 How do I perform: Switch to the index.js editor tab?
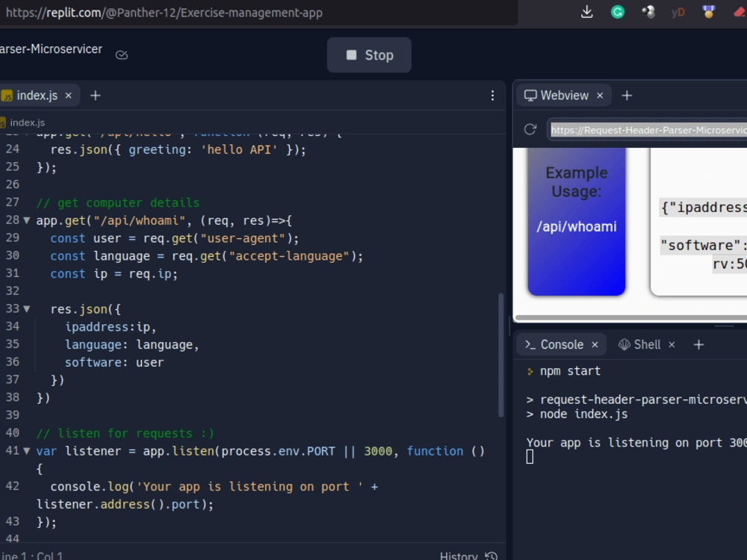pos(37,96)
